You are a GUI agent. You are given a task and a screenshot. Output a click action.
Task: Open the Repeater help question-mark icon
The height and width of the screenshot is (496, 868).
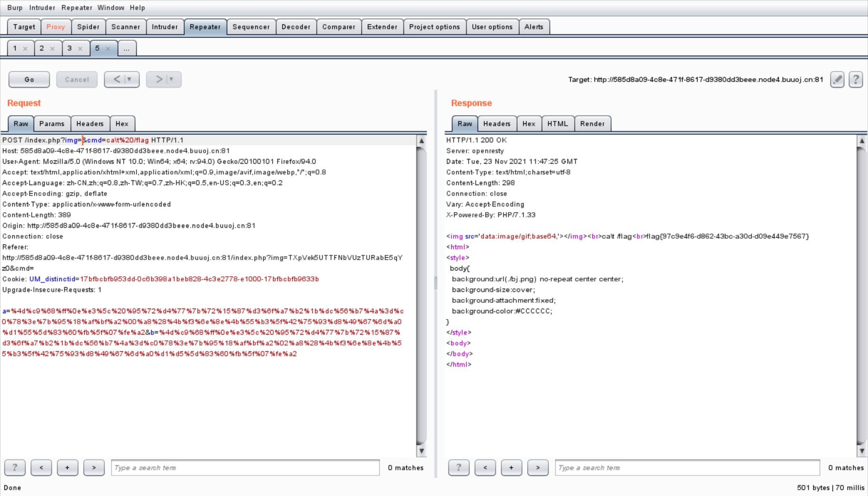tap(856, 79)
